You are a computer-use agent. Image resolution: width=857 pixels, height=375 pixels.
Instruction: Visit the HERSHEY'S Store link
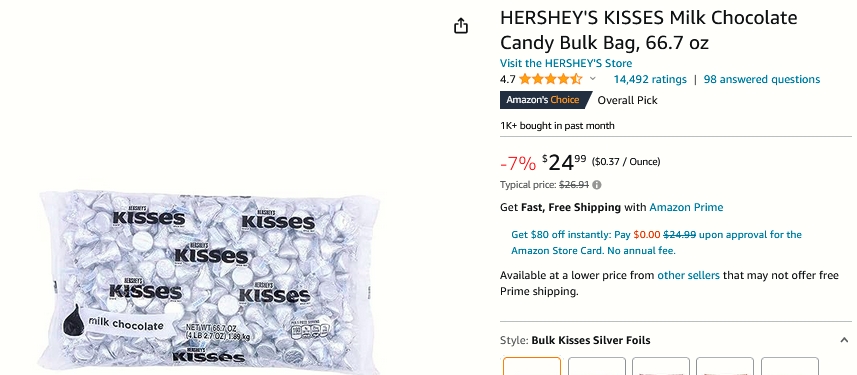[566, 63]
